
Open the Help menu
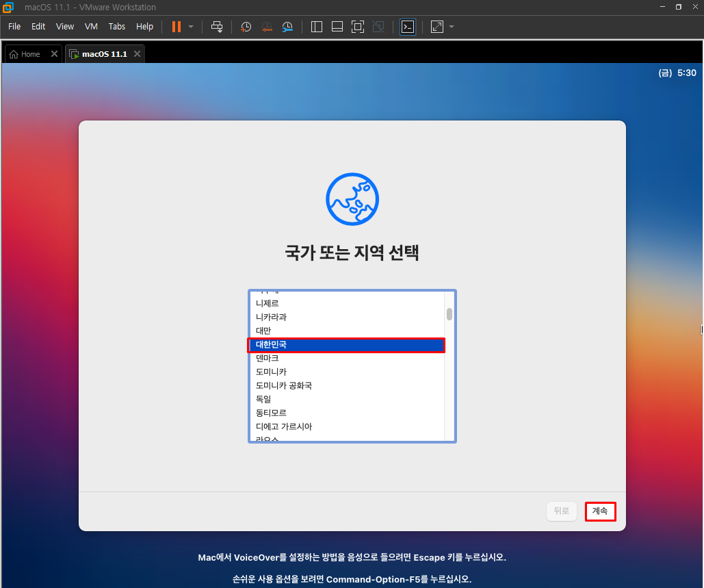[144, 27]
